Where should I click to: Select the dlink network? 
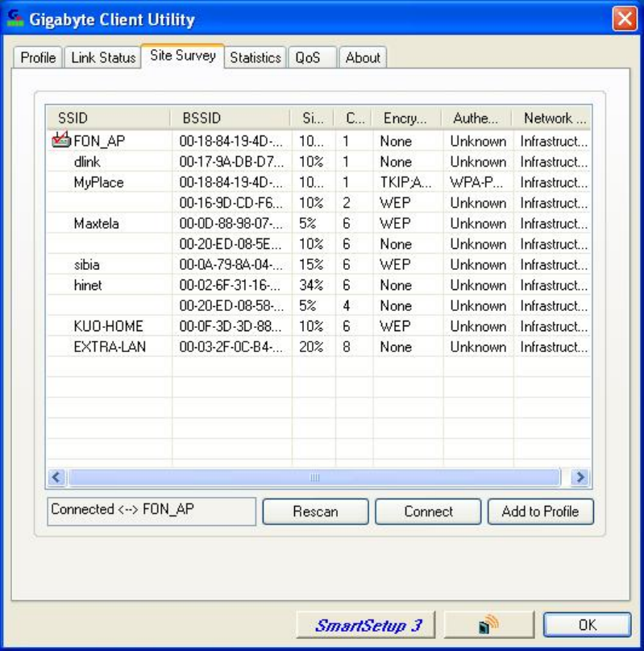[x=87, y=161]
